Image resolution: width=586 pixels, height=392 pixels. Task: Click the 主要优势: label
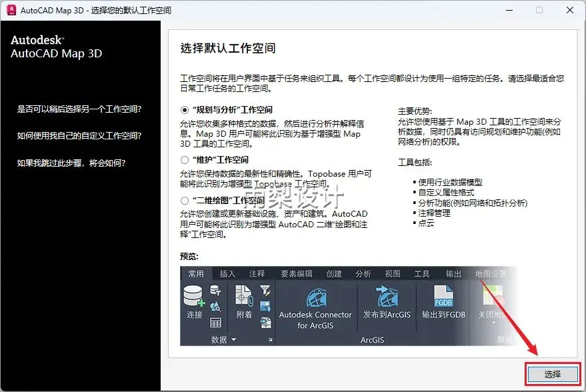pos(415,111)
